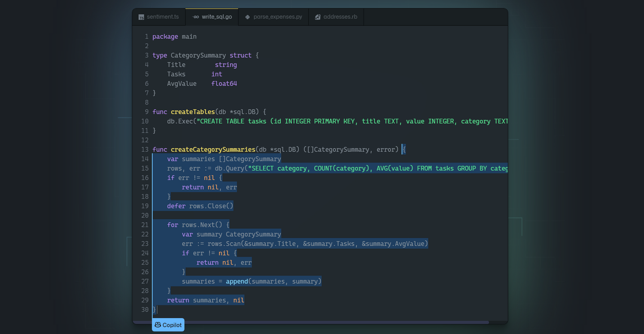Image resolution: width=644 pixels, height=334 pixels.
Task: Click the Go icon on write_sql.go tab
Action: tap(196, 17)
